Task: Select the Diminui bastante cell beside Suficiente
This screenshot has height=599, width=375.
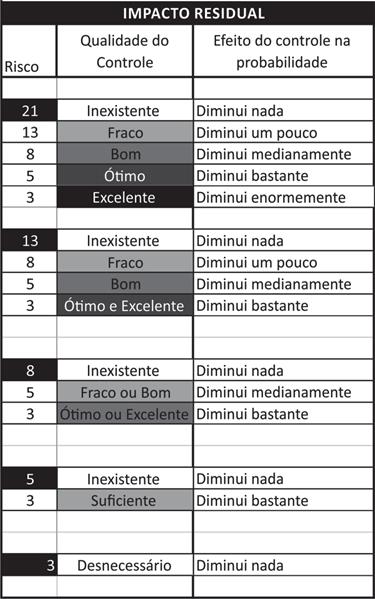Action: (x=283, y=500)
